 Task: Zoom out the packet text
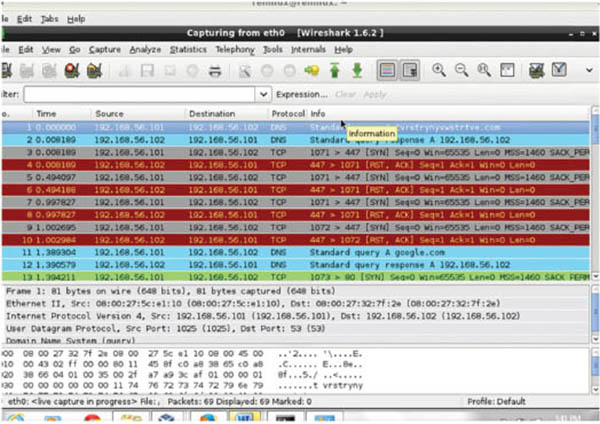(x=461, y=70)
